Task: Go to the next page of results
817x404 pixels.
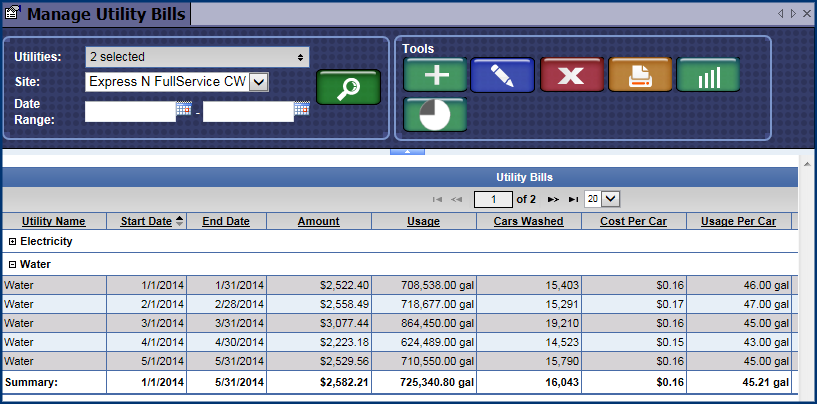Action: point(553,199)
